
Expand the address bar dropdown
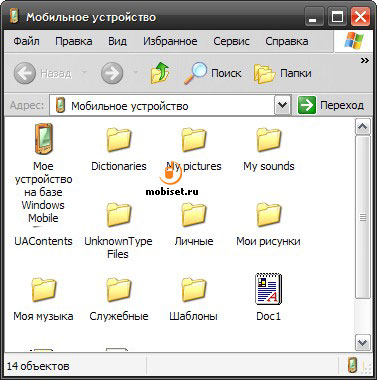pyautogui.click(x=282, y=105)
